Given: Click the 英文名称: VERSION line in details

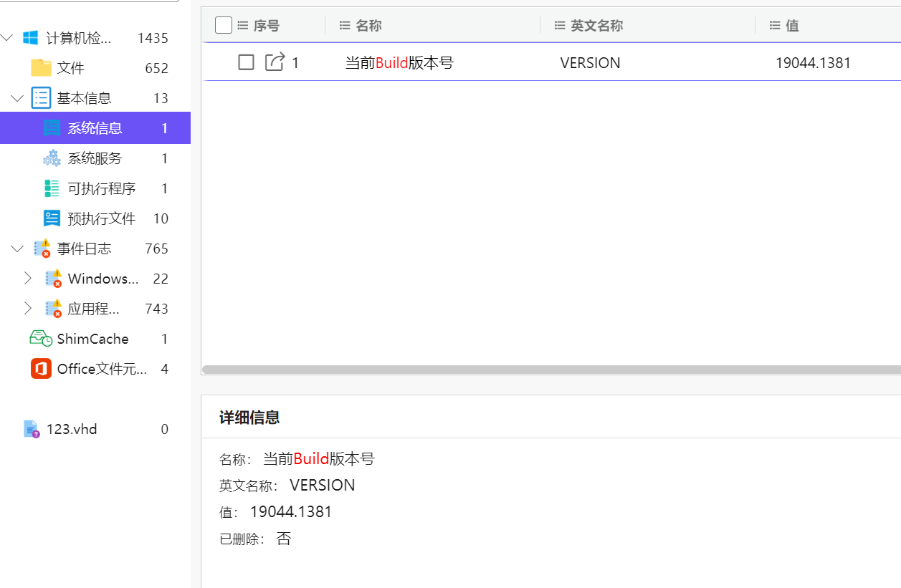Looking at the screenshot, I should click(x=287, y=485).
